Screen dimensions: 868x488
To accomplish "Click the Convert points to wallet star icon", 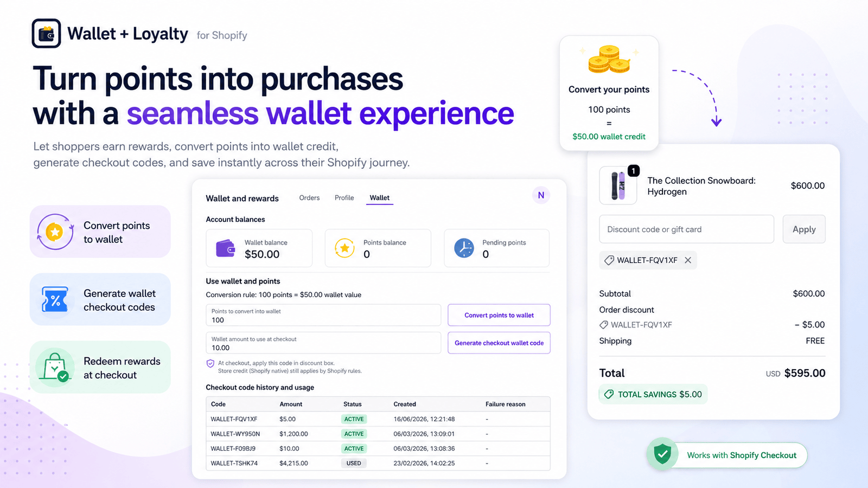I will tap(55, 232).
